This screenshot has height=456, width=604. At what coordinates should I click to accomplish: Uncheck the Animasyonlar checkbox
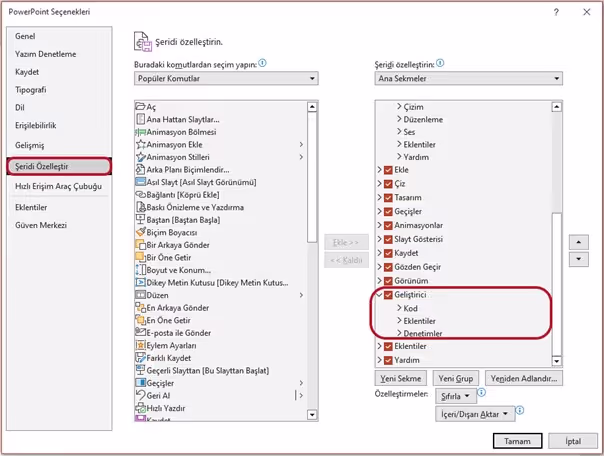click(388, 225)
